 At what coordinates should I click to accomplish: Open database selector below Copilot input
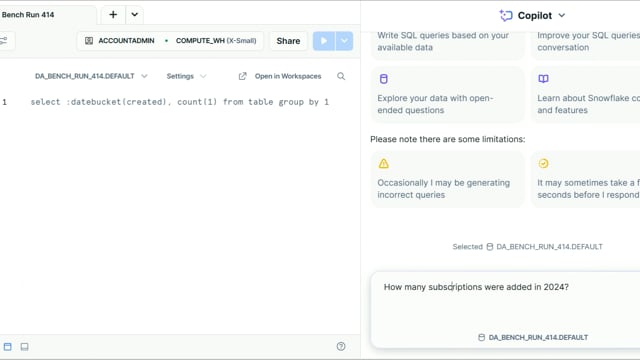pyautogui.click(x=533, y=338)
